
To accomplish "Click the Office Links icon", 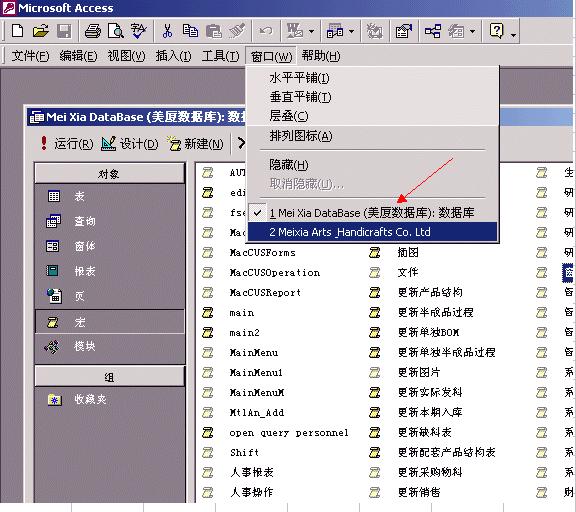I will click(295, 31).
